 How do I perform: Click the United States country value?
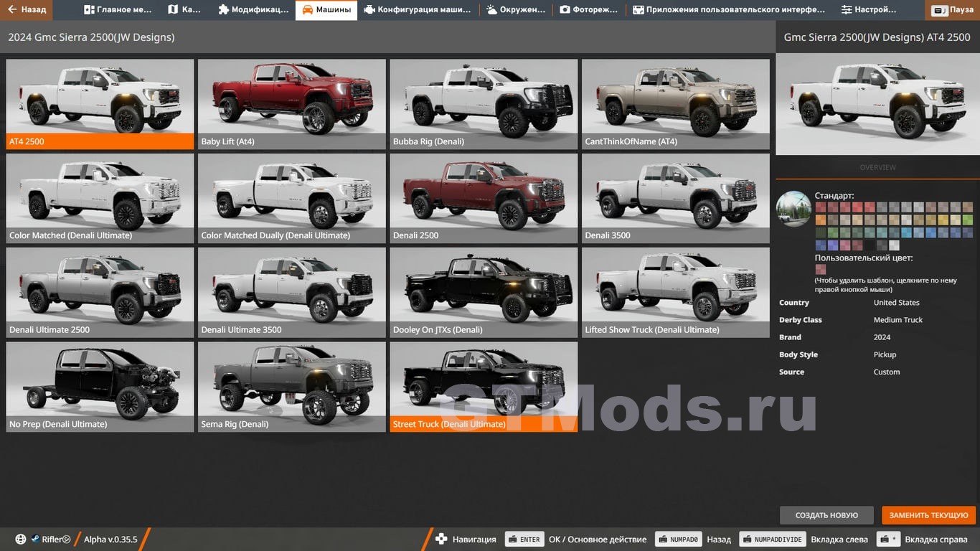[896, 303]
